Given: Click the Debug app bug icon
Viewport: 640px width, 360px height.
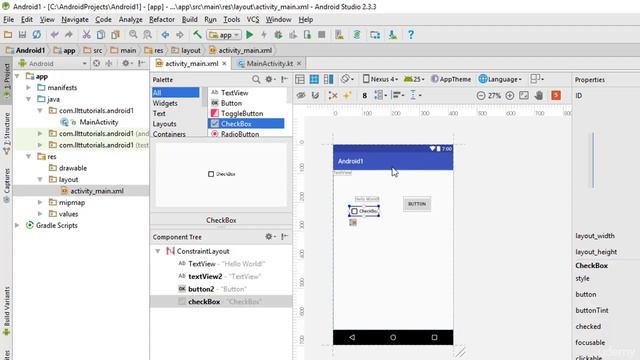Looking at the screenshot, I should click(278, 35).
